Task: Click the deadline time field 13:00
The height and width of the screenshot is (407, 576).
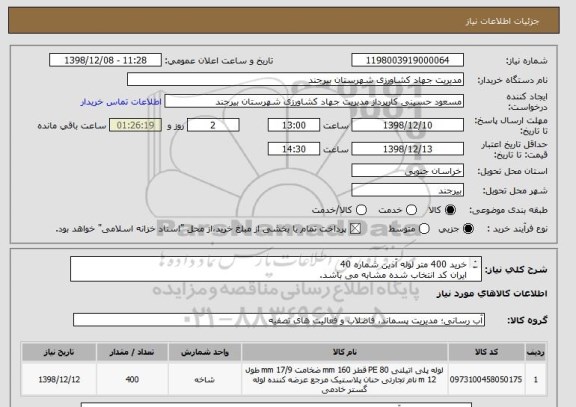Action: tap(294, 125)
